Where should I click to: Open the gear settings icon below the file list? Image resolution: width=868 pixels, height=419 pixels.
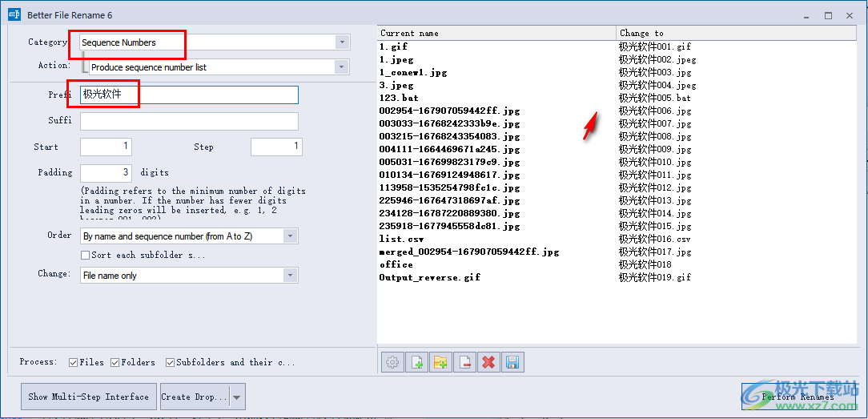pos(392,363)
